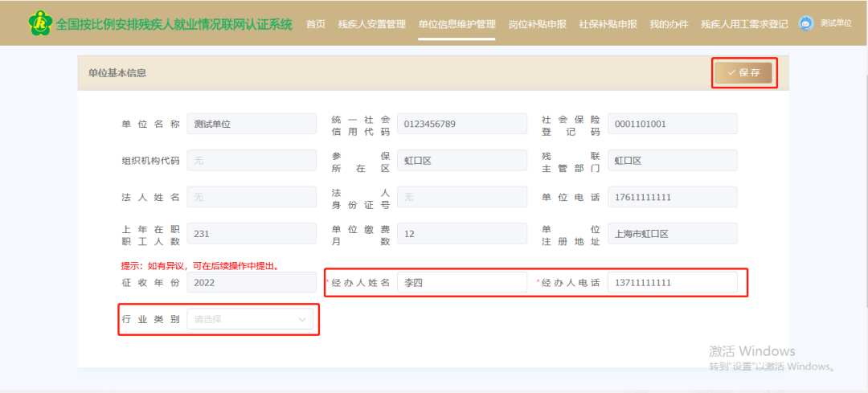Click the user avatar icon

coord(806,23)
